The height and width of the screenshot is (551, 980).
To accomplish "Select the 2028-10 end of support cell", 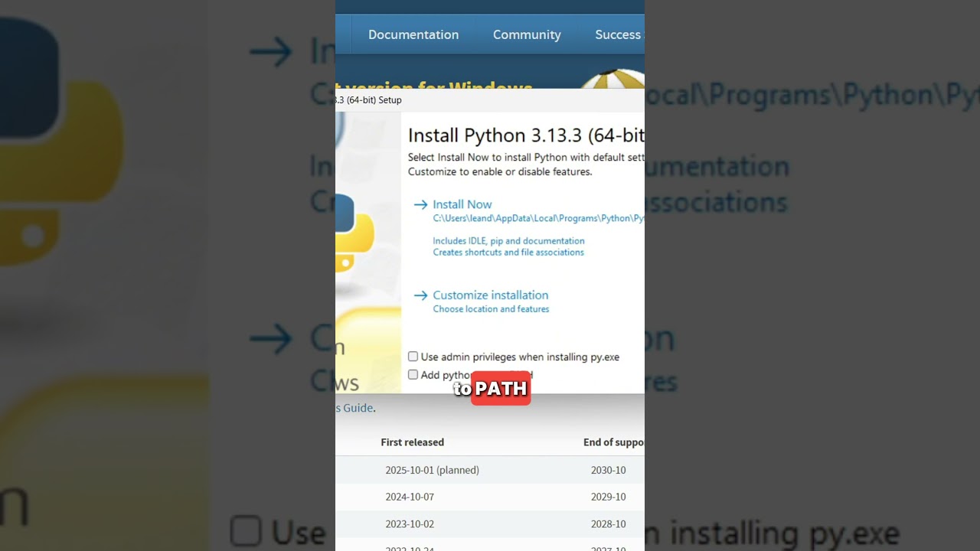I will pyautogui.click(x=609, y=524).
